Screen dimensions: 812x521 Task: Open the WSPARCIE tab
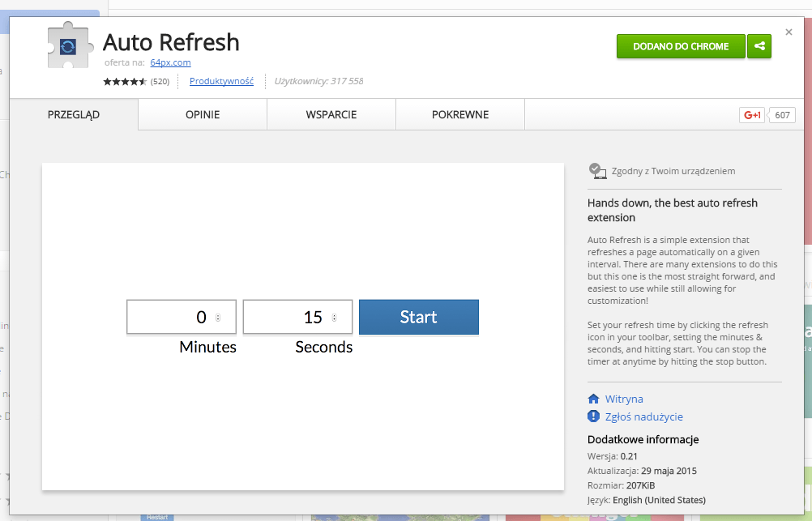[331, 115]
